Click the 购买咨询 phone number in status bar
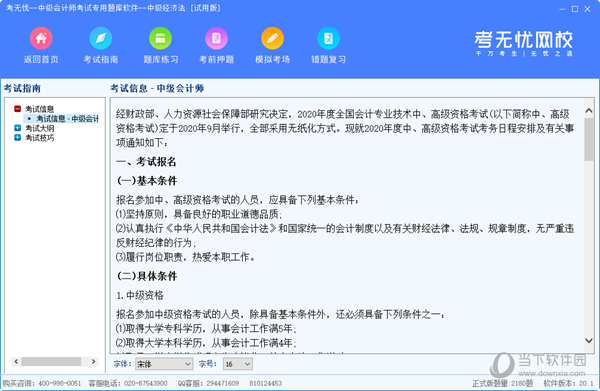 (x=60, y=383)
